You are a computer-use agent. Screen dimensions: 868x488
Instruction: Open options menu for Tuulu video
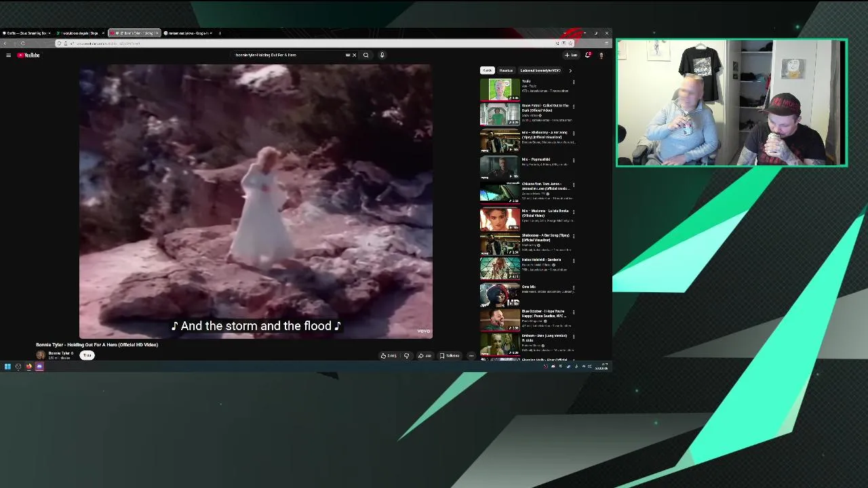[574, 82]
